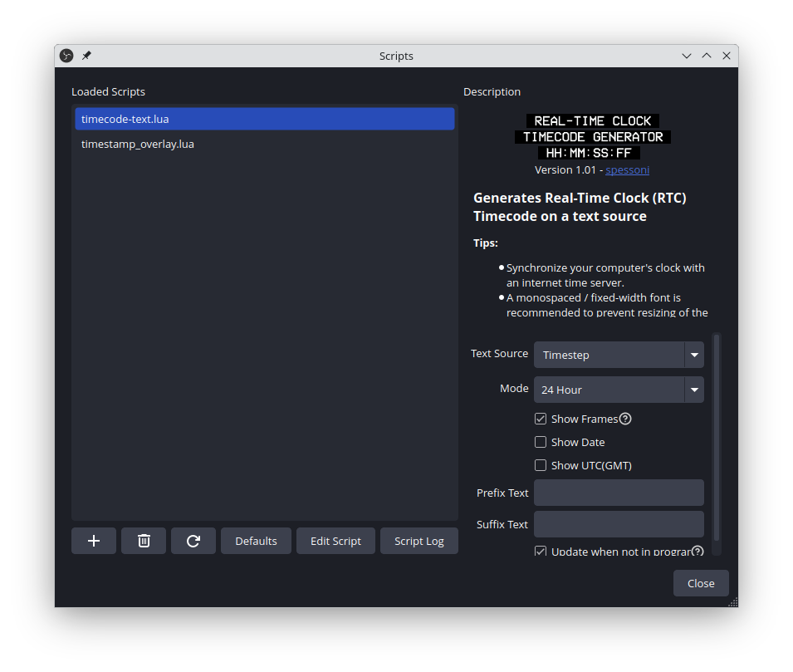This screenshot has height=672, width=793.
Task: Focus the Prefix Text input field
Action: tap(619, 493)
